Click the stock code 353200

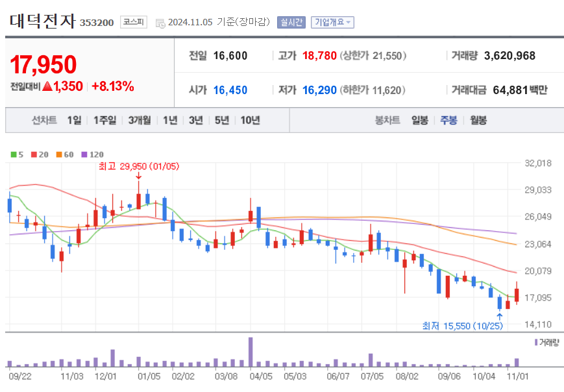coord(97,23)
